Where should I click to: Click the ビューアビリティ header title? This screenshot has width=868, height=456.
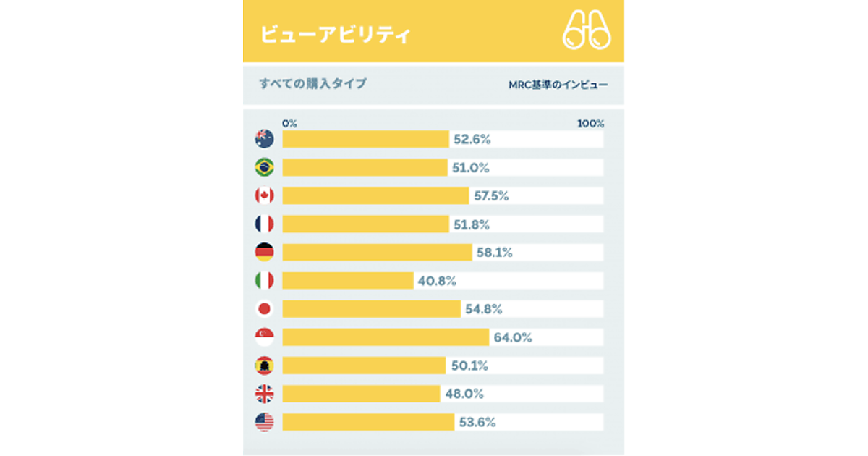click(335, 34)
